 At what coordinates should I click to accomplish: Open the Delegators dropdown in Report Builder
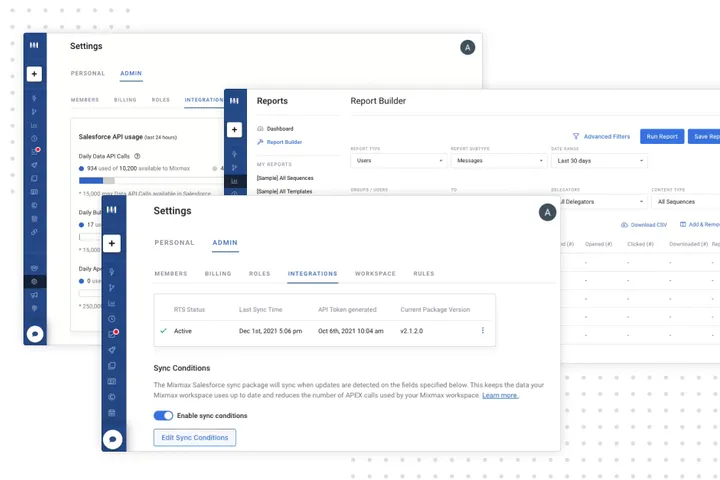[602, 202]
